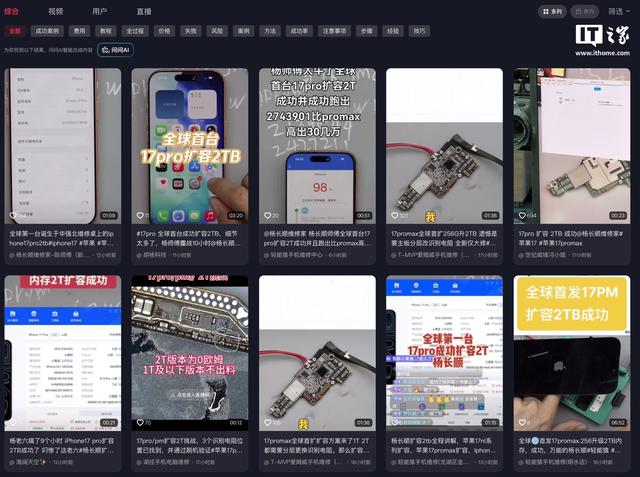Open title 杨老六搞了9个小时 iPhone17 pro扩容
The width and height of the screenshot is (640, 477).
[62, 446]
